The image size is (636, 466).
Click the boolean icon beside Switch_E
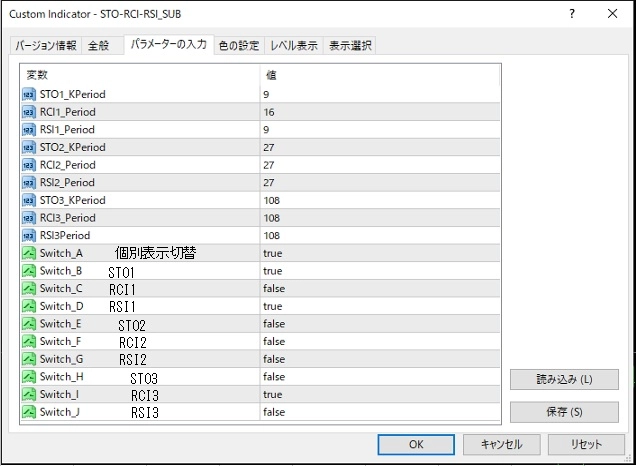point(29,324)
